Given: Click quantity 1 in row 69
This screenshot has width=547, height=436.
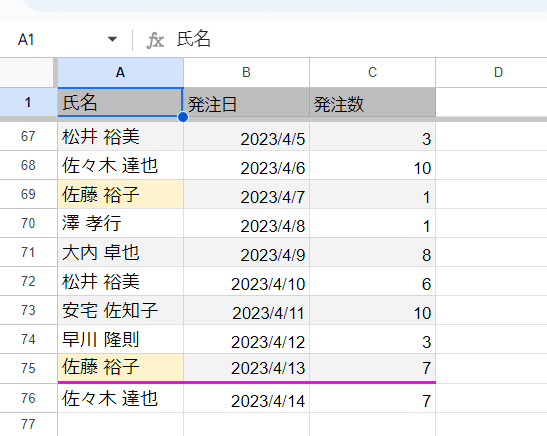Looking at the screenshot, I should pos(373,194).
